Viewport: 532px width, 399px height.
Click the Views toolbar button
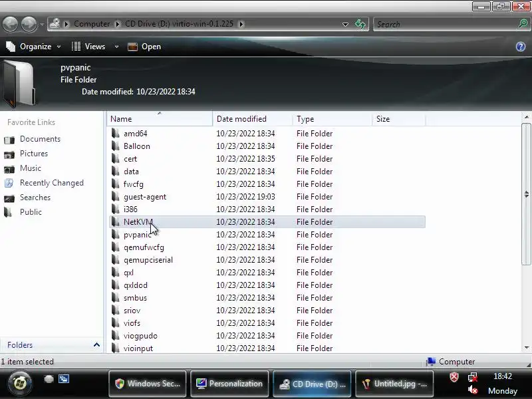(x=88, y=47)
